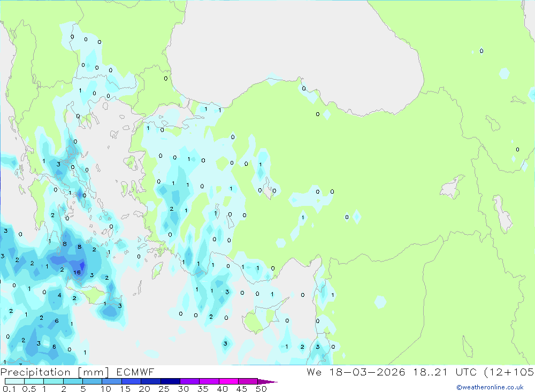This screenshot has height=392, width=535.
Task: Click the '40' legend scale label
Action: (x=223, y=389)
